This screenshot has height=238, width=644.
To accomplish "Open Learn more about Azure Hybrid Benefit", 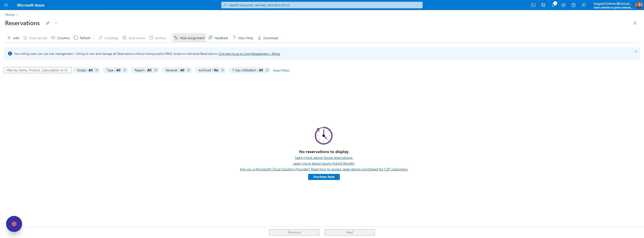I will [324, 163].
